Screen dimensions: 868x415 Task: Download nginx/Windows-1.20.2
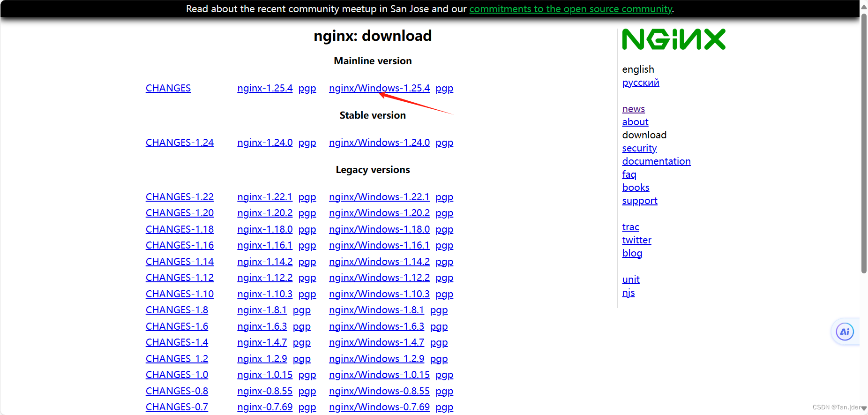pos(379,213)
